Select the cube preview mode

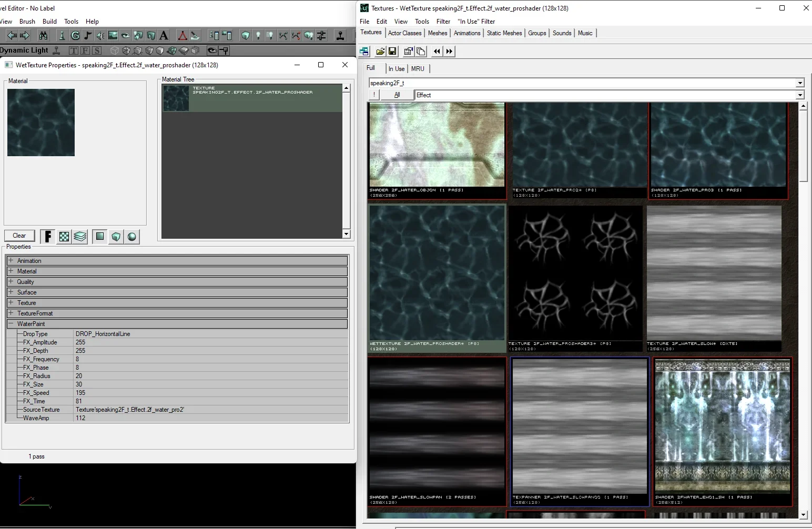[116, 237]
